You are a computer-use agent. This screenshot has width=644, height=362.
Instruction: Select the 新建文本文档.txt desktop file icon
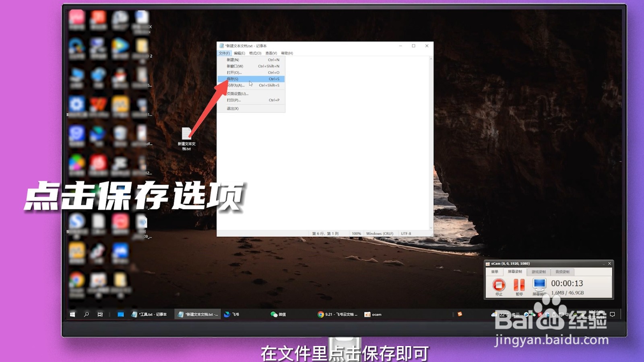(186, 139)
